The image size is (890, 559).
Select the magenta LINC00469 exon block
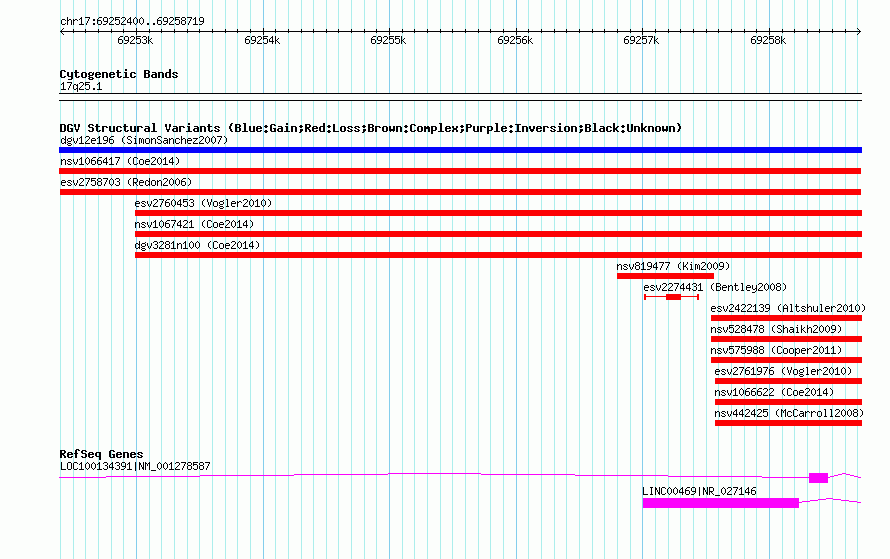[x=721, y=503]
